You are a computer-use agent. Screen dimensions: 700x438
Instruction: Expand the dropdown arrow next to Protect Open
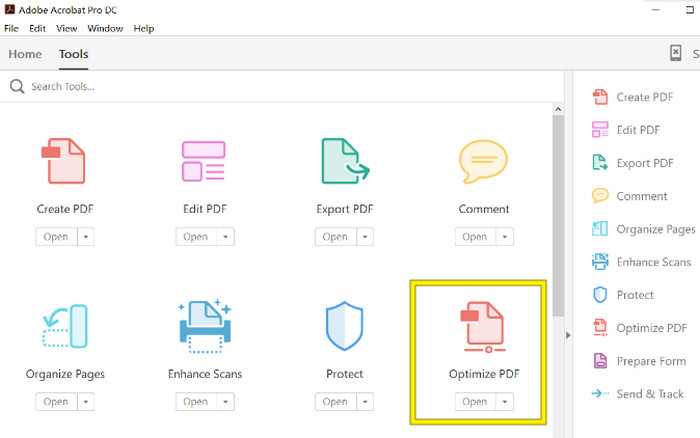click(x=365, y=402)
